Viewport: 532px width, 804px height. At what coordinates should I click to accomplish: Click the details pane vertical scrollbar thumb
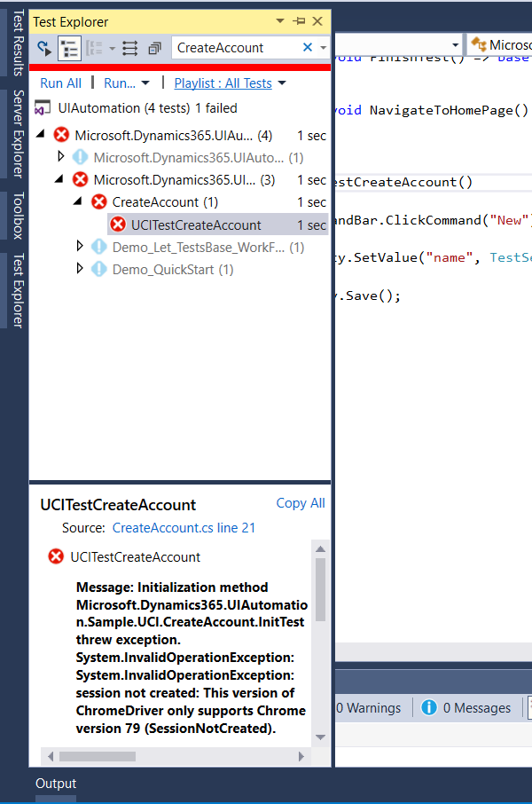pyautogui.click(x=321, y=589)
